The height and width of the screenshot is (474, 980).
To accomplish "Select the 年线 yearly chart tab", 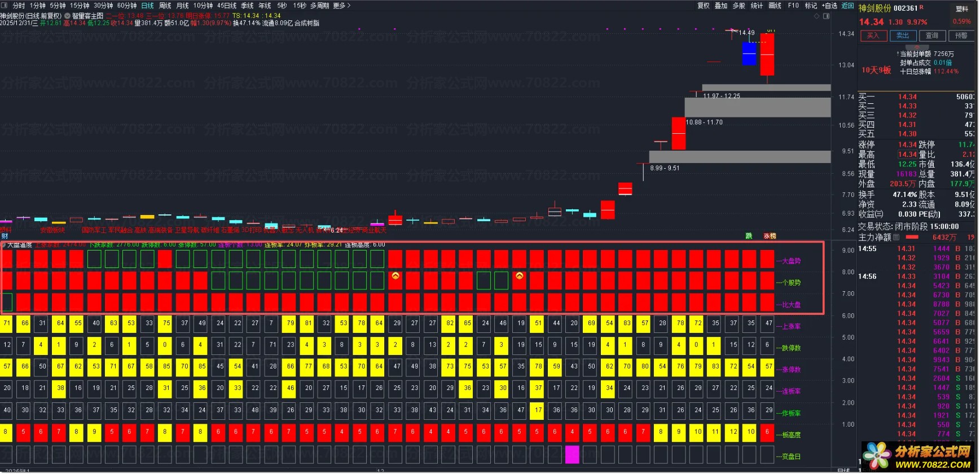I will (x=265, y=5).
